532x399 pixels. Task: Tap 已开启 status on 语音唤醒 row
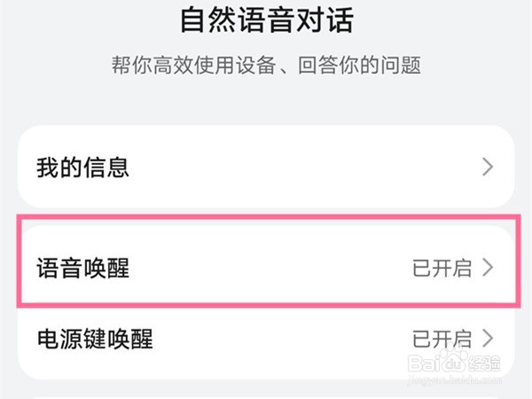click(442, 269)
